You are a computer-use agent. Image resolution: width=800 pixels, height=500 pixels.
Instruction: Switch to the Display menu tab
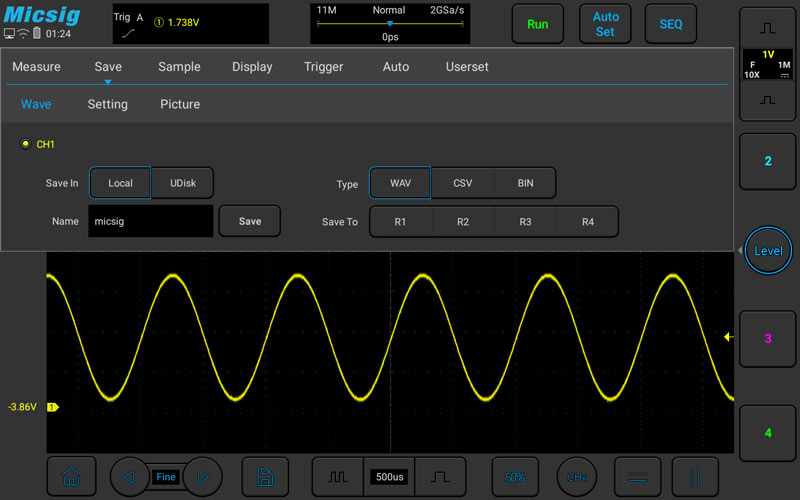[252, 67]
